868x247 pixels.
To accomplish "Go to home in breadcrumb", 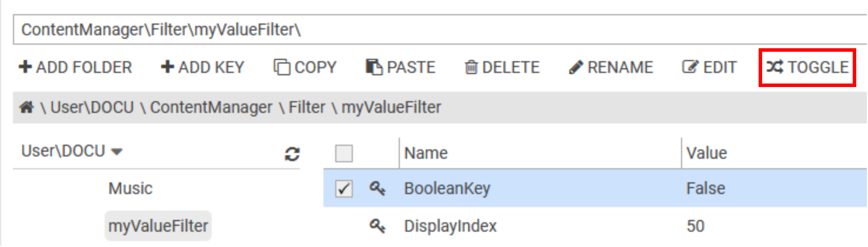I will pyautogui.click(x=25, y=108).
